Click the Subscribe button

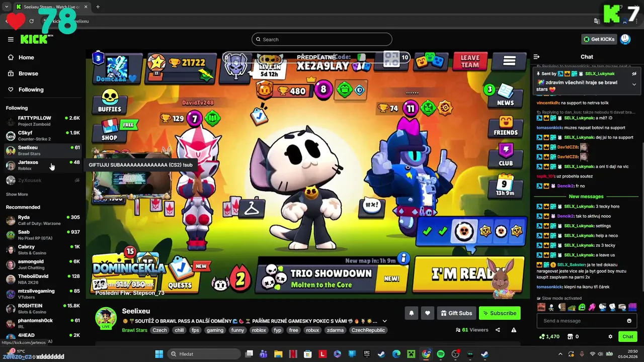[x=500, y=313]
